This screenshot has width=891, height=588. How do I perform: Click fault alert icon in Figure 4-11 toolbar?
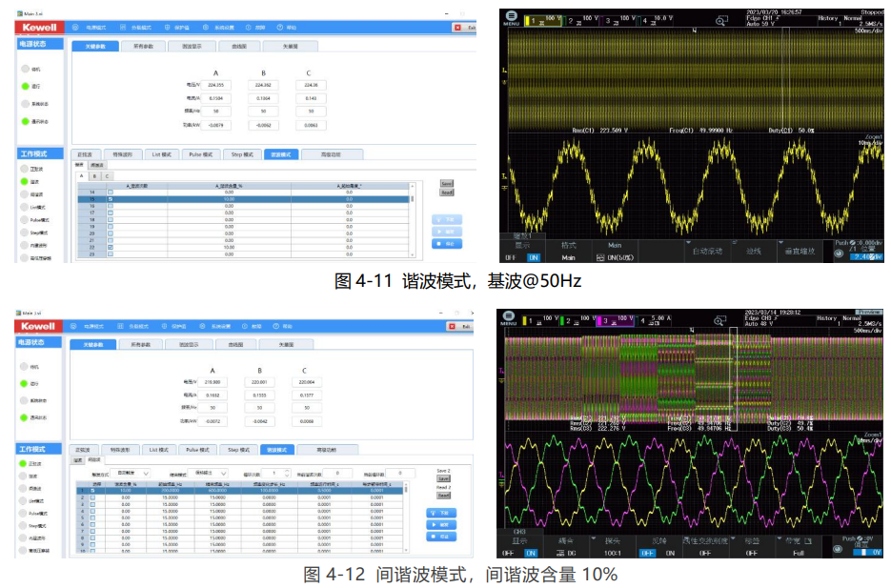249,28
